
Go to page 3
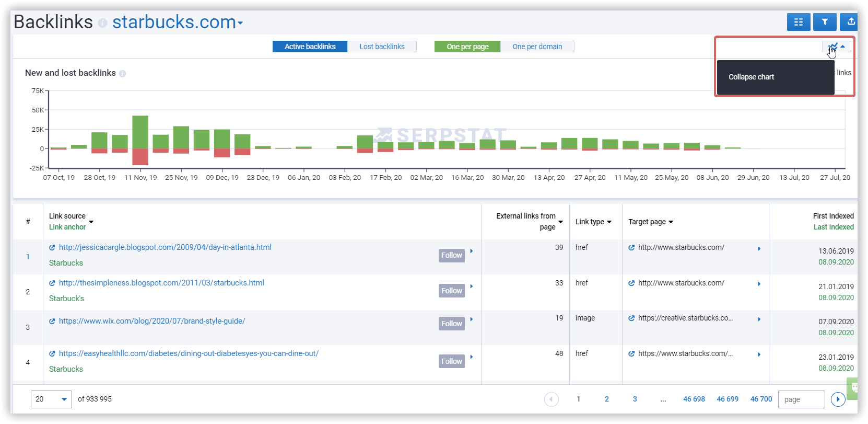pyautogui.click(x=635, y=399)
